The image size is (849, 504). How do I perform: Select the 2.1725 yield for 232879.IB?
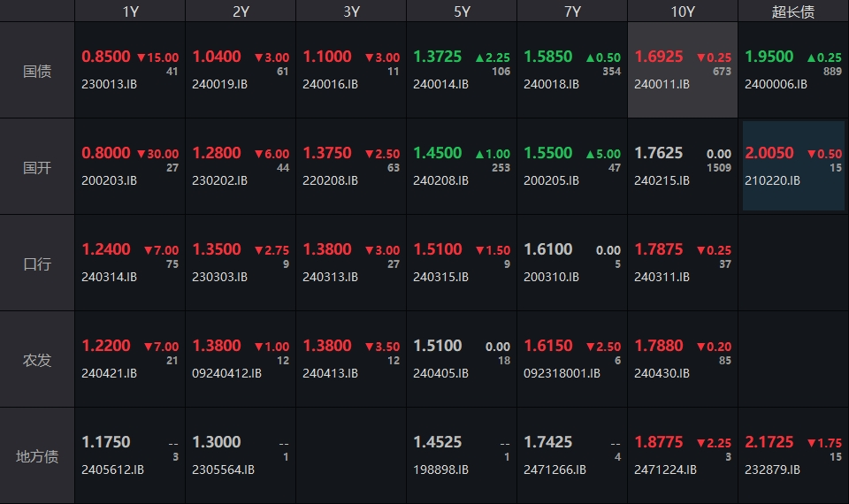[769, 442]
